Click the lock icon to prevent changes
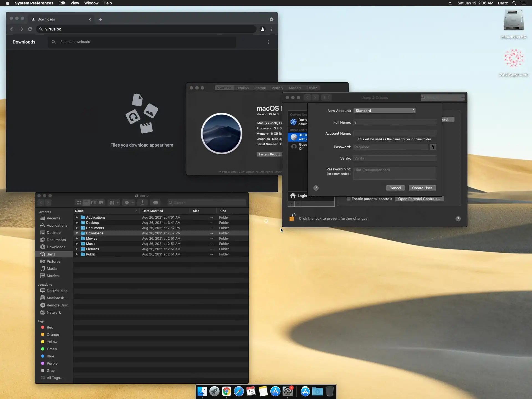The height and width of the screenshot is (399, 532). 292,218
